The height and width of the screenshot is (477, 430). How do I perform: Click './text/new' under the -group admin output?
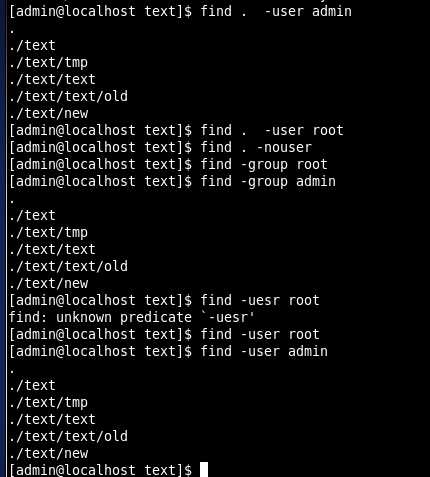point(49,283)
